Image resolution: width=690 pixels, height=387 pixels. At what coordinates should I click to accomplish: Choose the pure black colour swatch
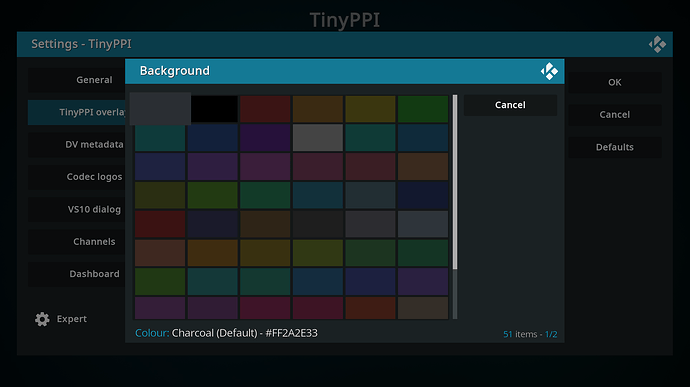pos(214,109)
